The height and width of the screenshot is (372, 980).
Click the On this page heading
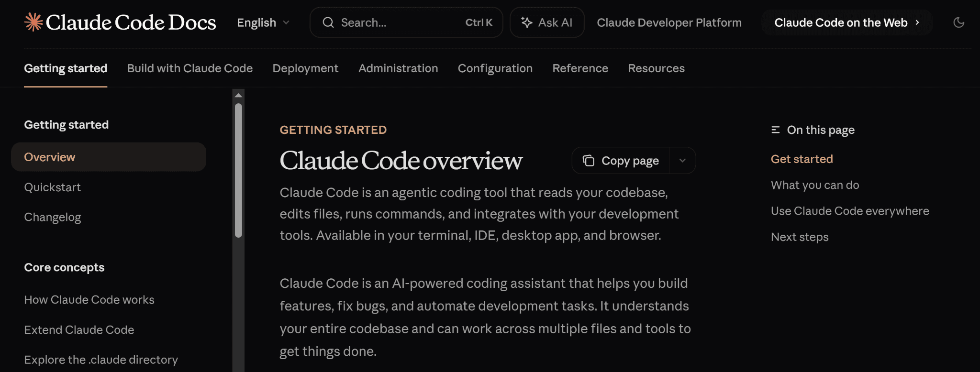[821, 130]
